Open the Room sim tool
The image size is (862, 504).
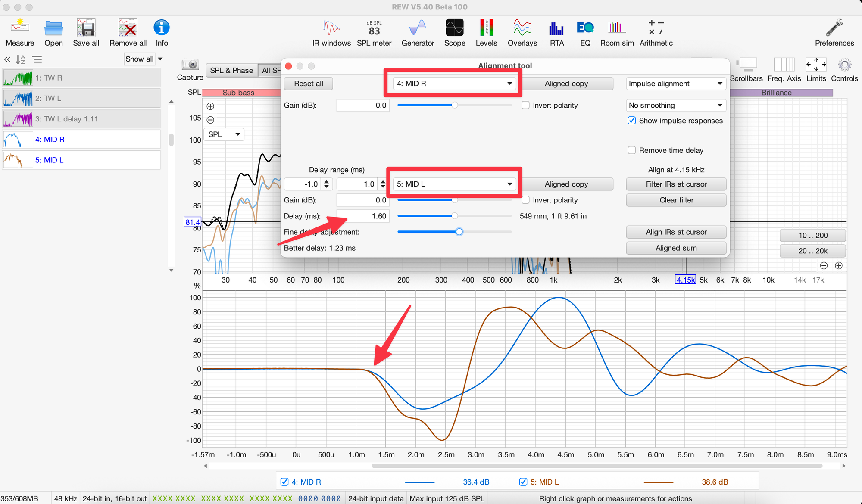pos(617,28)
